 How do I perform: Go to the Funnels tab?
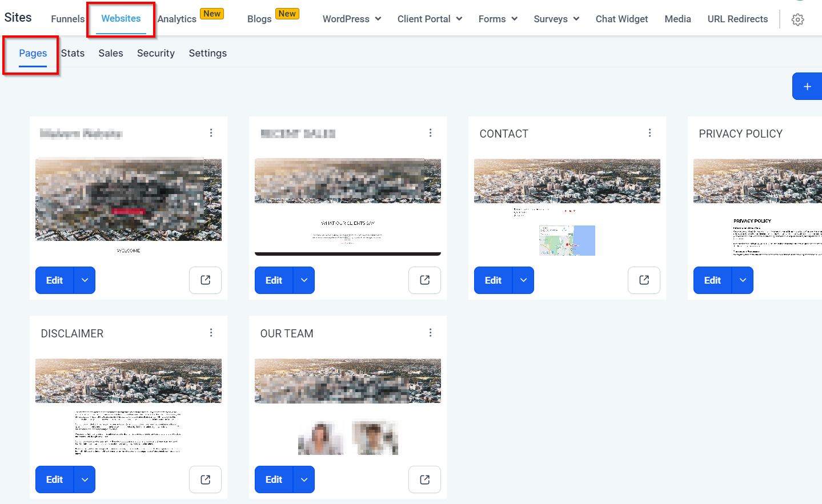67,19
